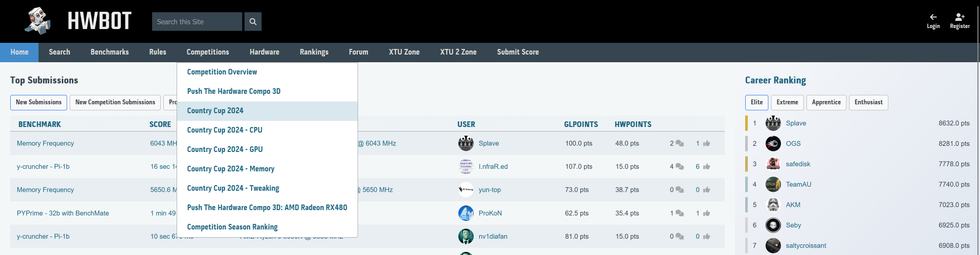
Task: Choose Country Cup 2024 - Memory
Action: [x=267, y=169]
